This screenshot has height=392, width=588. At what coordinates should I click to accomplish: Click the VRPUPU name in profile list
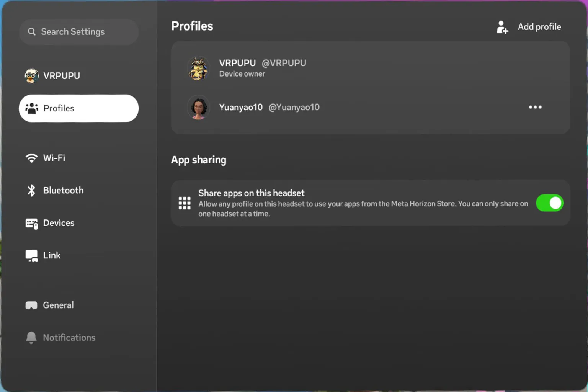click(x=237, y=63)
